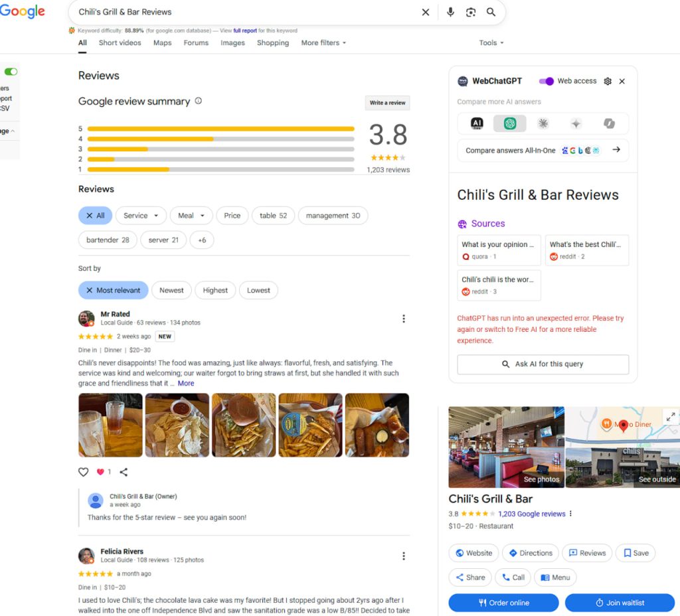The width and height of the screenshot is (680, 616).
Task: Clear the search box with the X icon
Action: click(426, 12)
